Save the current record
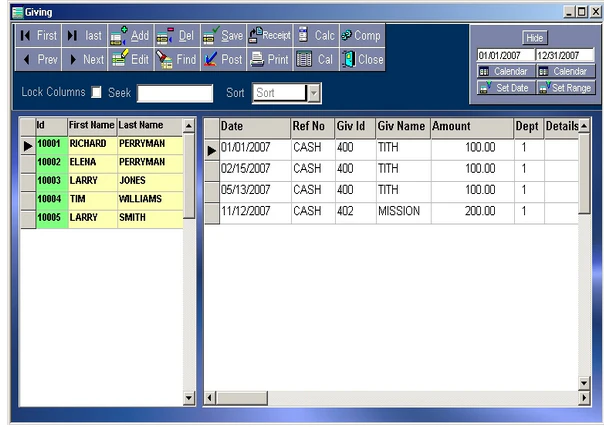 pos(223,36)
